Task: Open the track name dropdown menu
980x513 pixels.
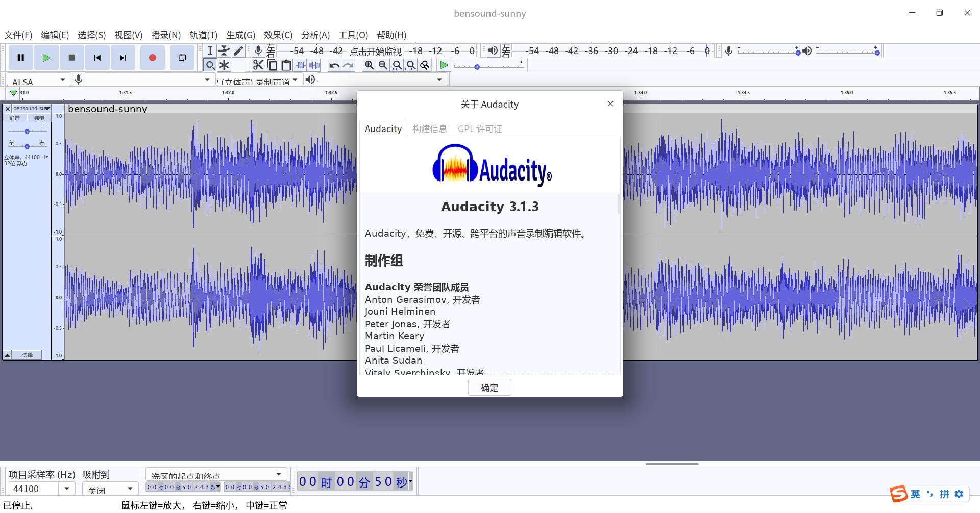Action: (x=47, y=108)
